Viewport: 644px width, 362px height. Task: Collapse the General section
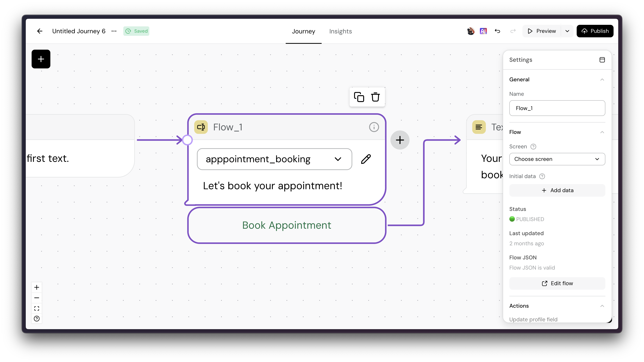pos(602,80)
